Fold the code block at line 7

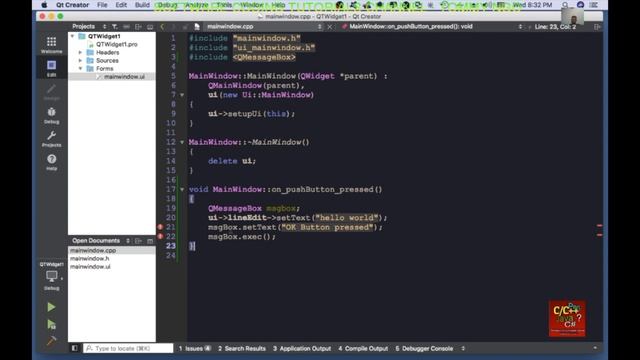[182, 95]
